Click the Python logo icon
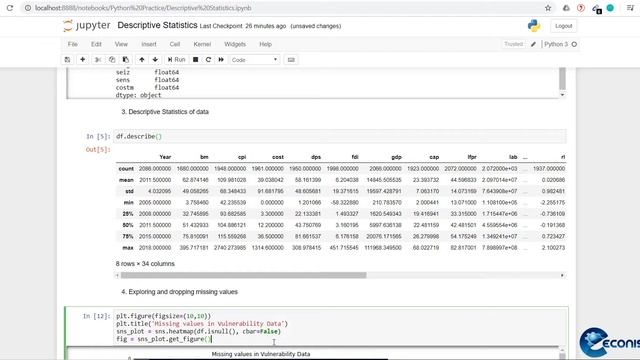This screenshot has height=360, width=640. (534, 26)
